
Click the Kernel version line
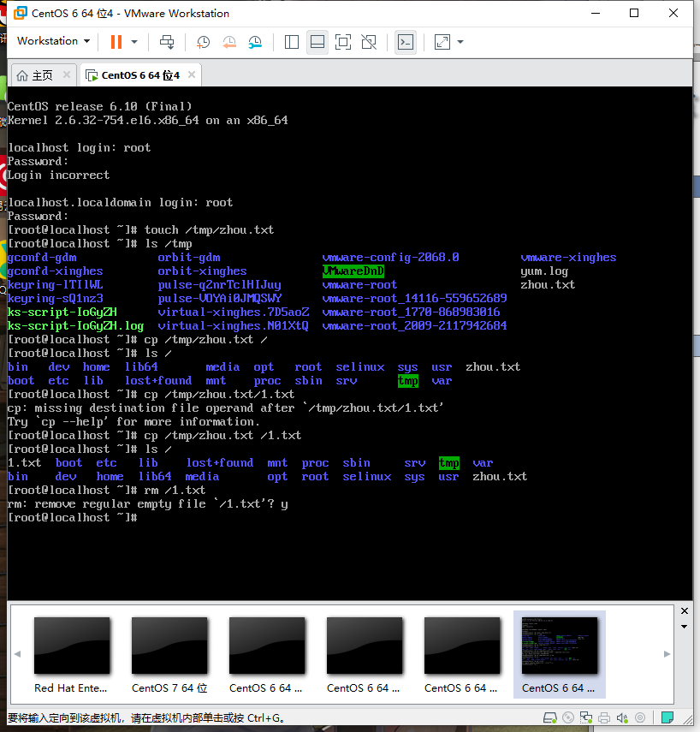coord(147,121)
